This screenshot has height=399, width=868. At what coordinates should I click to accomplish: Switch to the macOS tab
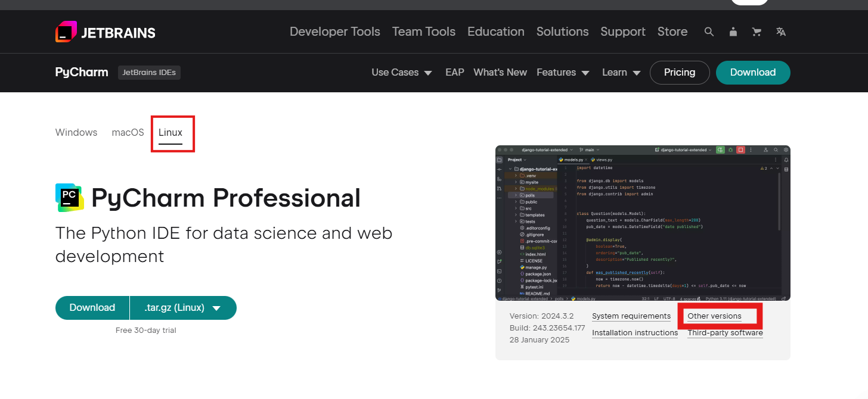click(x=128, y=133)
